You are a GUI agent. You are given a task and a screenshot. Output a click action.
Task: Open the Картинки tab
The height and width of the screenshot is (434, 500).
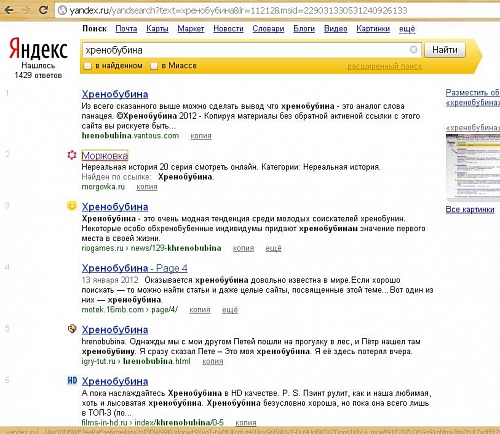[x=373, y=29]
